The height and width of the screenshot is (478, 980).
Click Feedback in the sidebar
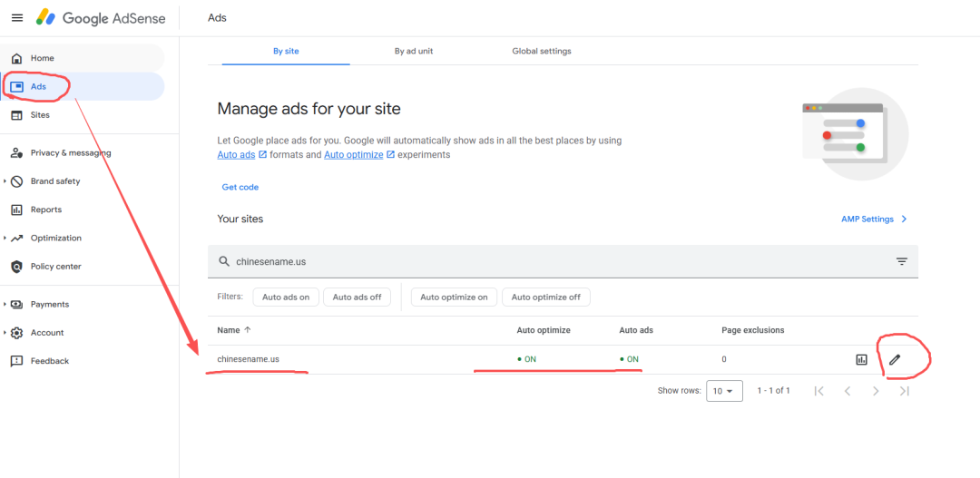[x=49, y=361]
